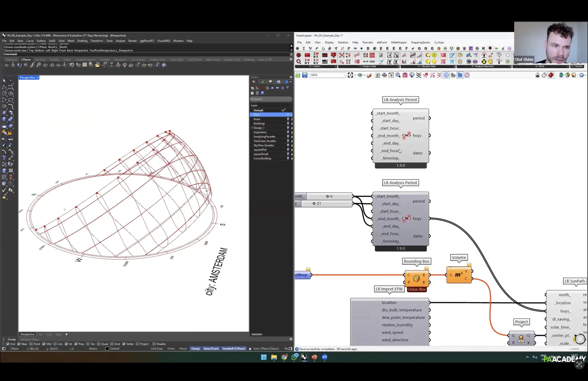Click the red crossed-circle disable icon in Grasshopper

(x=467, y=75)
